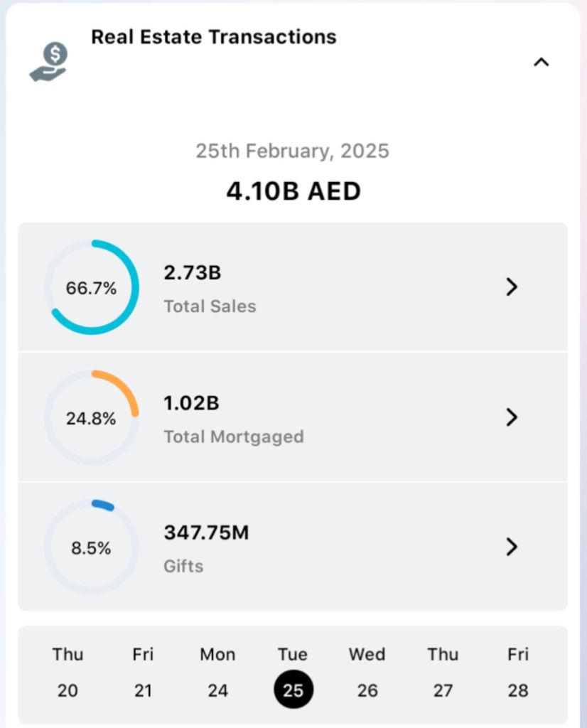Select Friday 21 in date strip
The height and width of the screenshot is (728, 587).
click(143, 673)
